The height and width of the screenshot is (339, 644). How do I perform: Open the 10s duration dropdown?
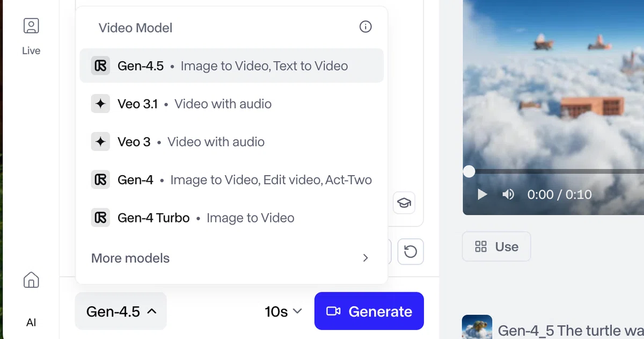click(283, 312)
